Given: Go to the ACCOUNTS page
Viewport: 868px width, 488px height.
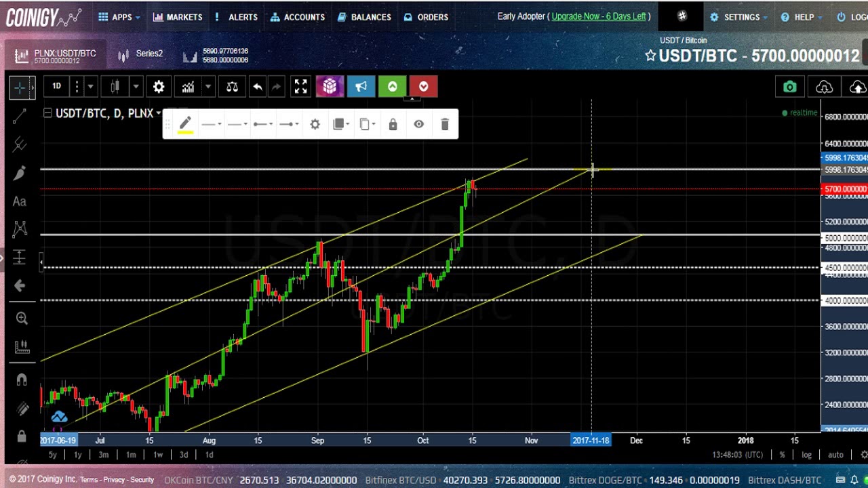Looking at the screenshot, I should coord(298,17).
